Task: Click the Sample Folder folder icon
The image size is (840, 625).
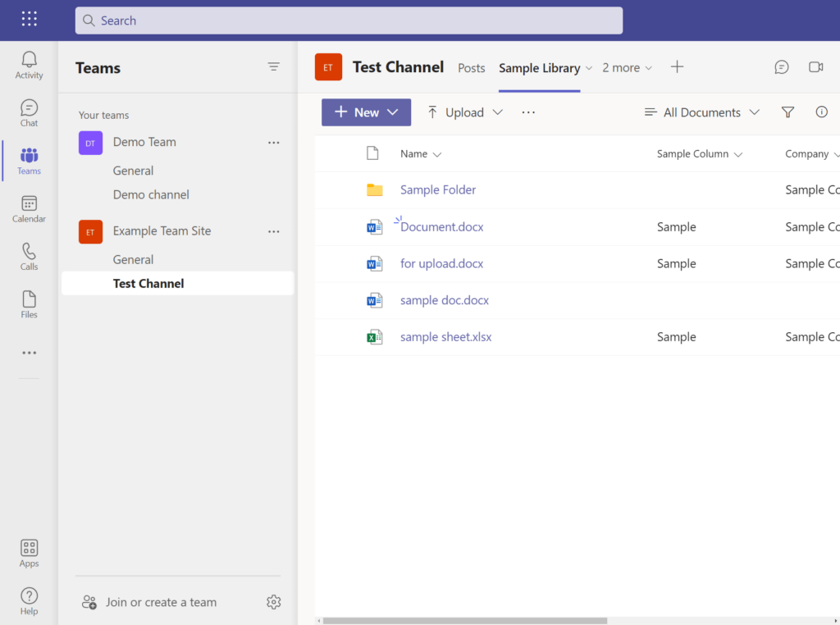Action: 374,189
